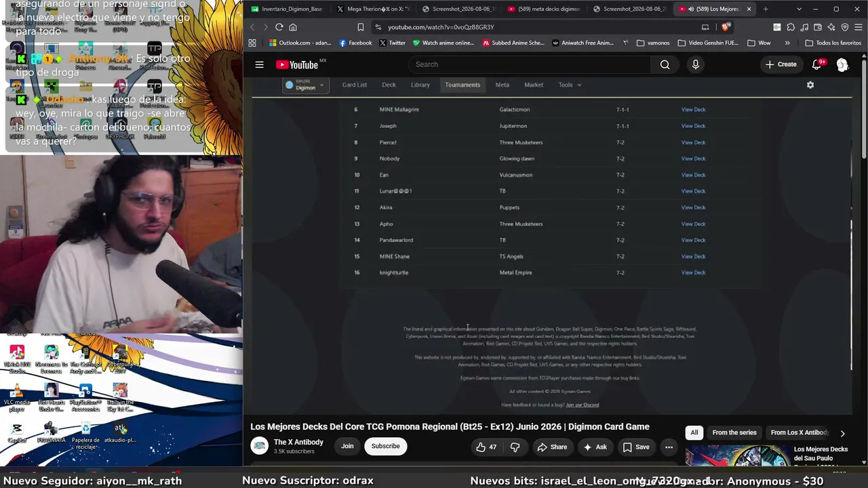Focus the YouTube search field
Screen dimensions: 868x488
coord(529,64)
